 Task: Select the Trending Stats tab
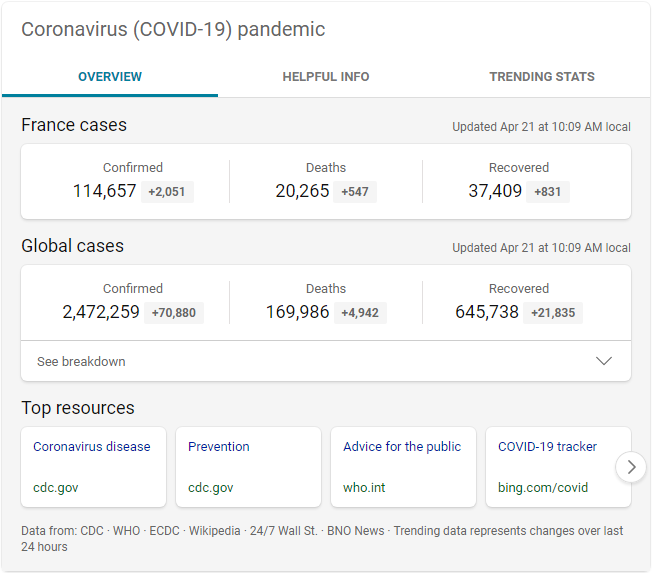(542, 77)
